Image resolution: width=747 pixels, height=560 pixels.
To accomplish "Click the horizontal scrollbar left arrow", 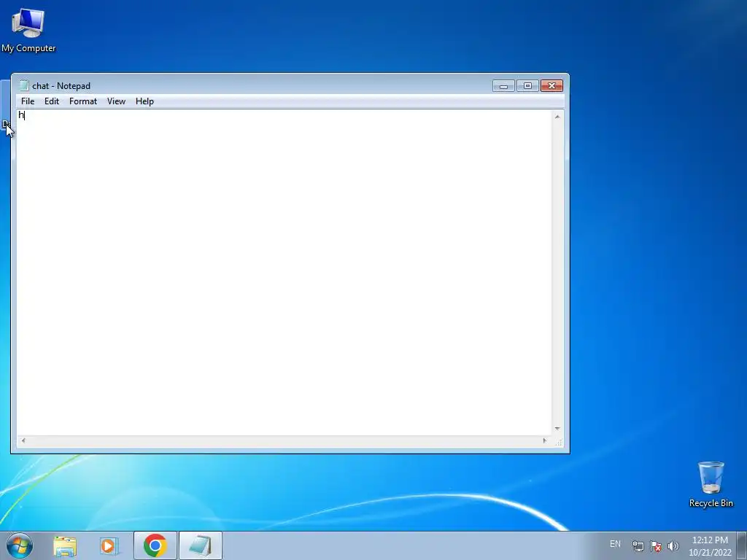I will (x=23, y=441).
